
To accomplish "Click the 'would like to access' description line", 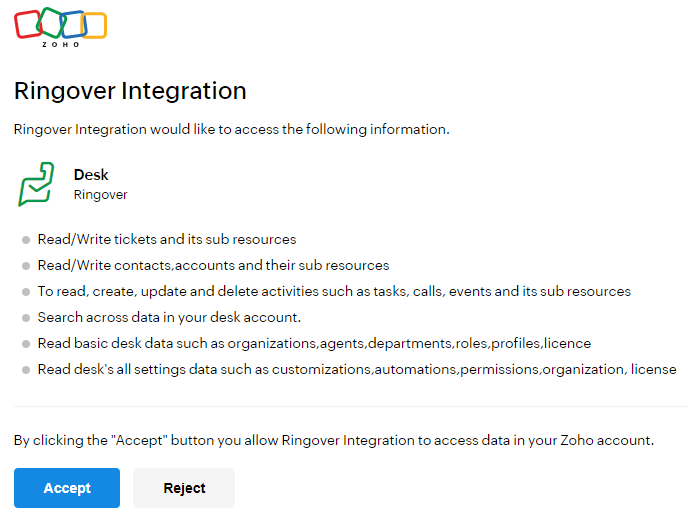I will (232, 129).
